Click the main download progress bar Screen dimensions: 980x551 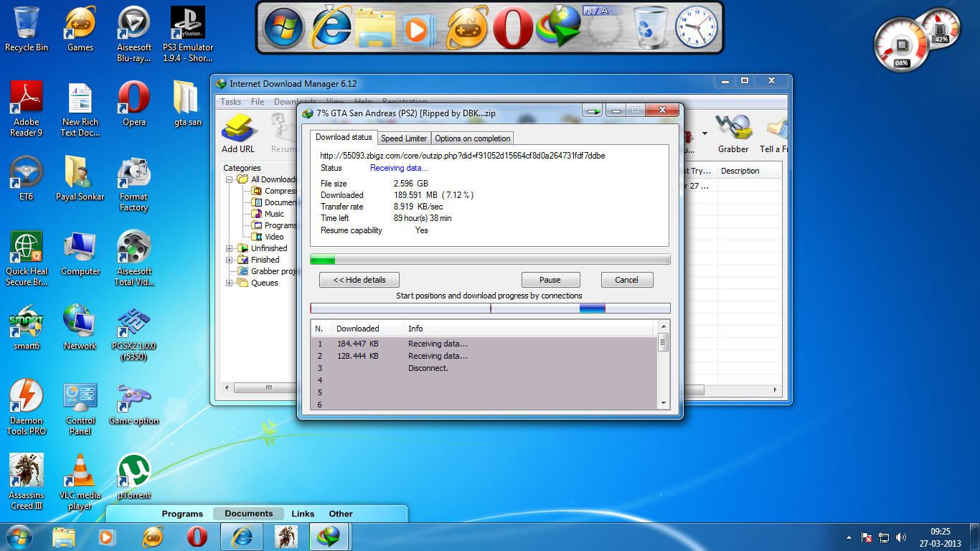(490, 259)
